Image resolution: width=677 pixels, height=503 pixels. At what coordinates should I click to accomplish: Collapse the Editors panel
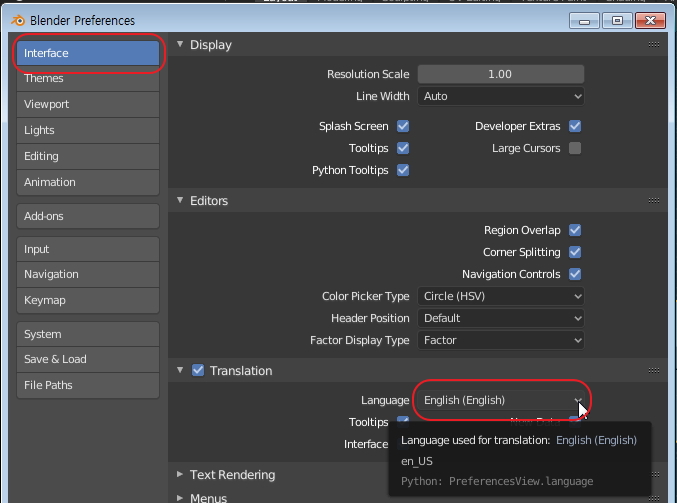click(180, 200)
